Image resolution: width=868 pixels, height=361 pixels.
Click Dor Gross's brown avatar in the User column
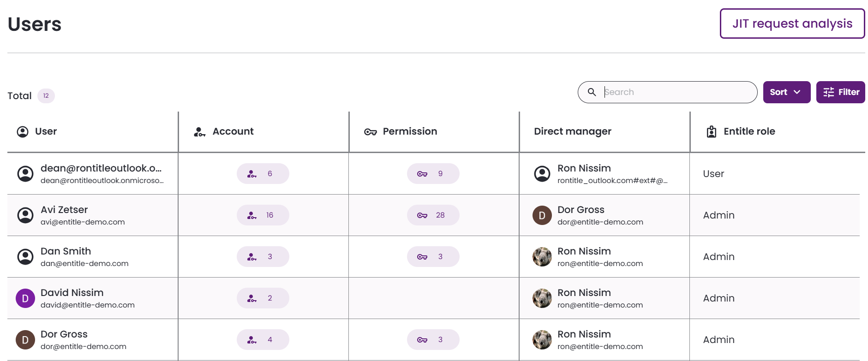point(25,340)
